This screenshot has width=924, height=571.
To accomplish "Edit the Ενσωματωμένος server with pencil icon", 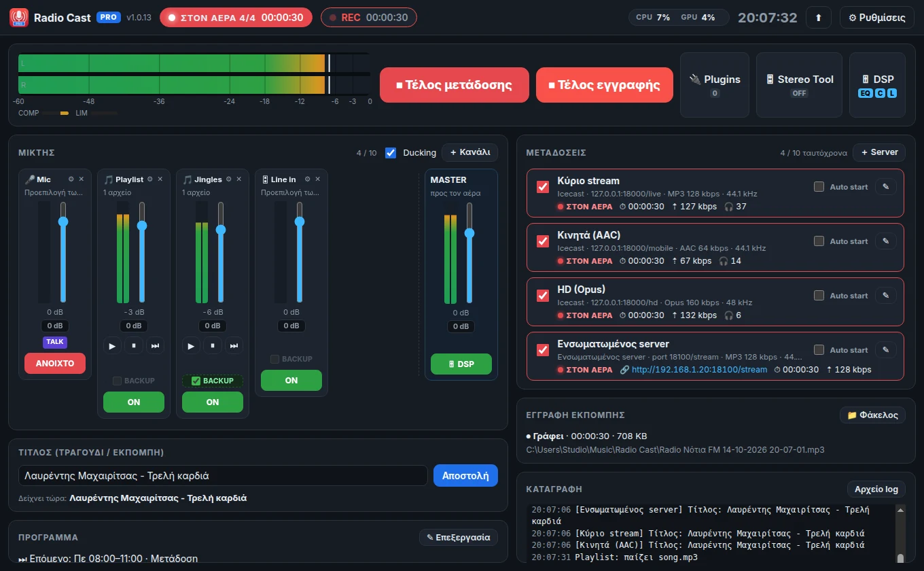I will point(885,350).
